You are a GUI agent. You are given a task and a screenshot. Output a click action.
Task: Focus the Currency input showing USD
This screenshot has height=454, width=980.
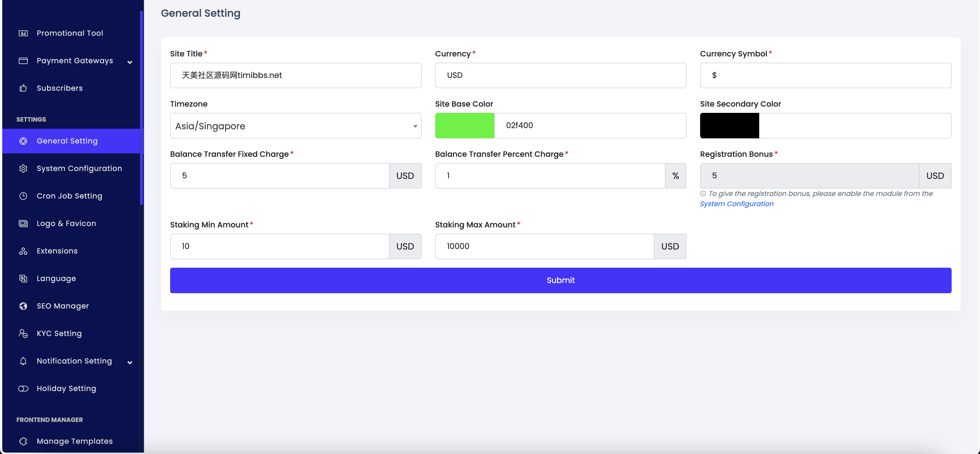pyautogui.click(x=560, y=75)
